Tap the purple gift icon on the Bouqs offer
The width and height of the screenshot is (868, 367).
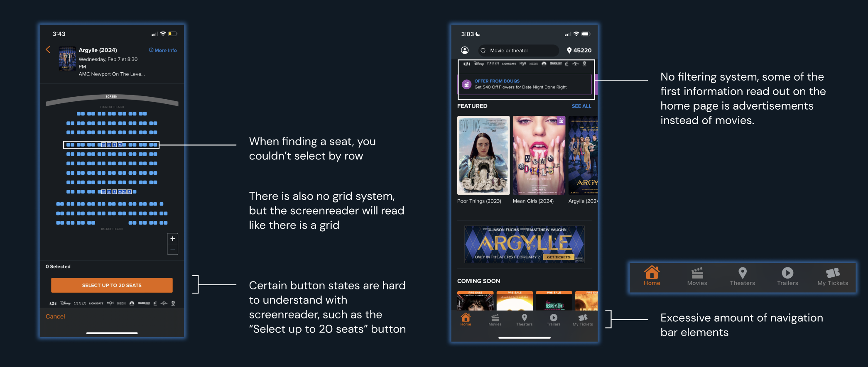(466, 84)
